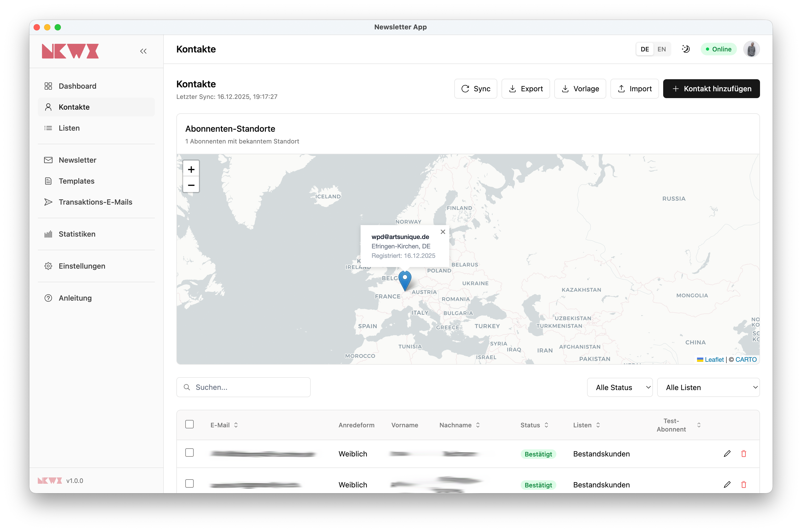Go to Templates in sidebar
The height and width of the screenshot is (532, 802).
(76, 181)
